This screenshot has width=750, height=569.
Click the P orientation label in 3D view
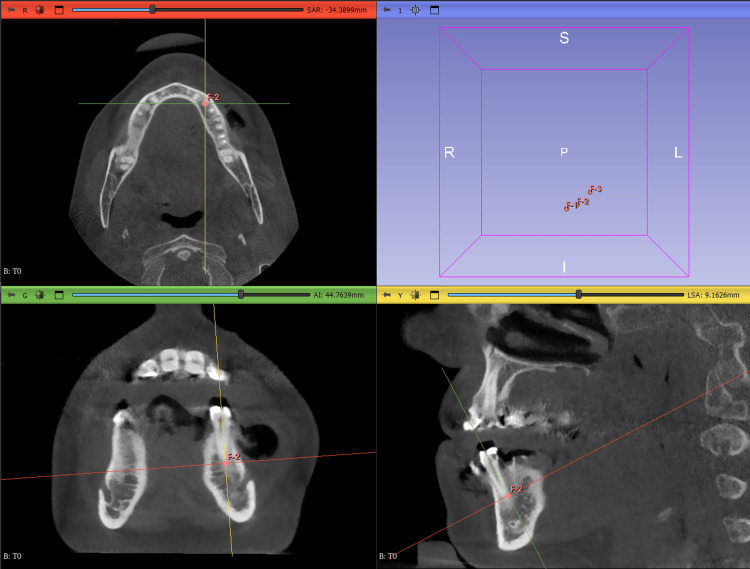click(564, 152)
